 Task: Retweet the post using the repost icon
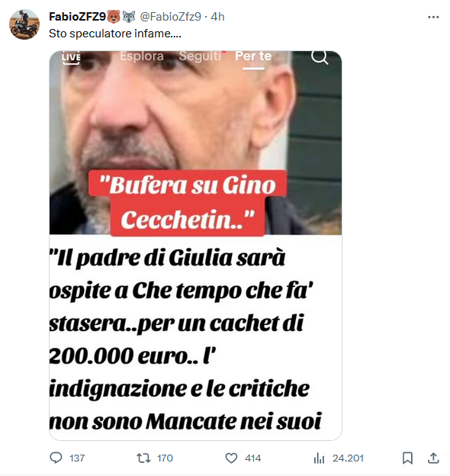(143, 458)
